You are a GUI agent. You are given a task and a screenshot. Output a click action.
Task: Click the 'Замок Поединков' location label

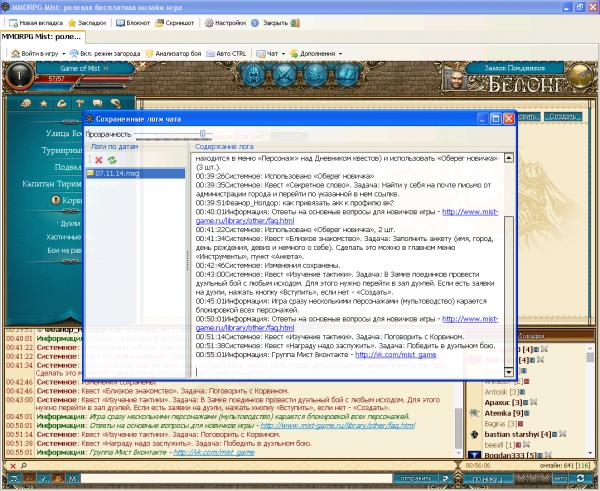pos(514,68)
